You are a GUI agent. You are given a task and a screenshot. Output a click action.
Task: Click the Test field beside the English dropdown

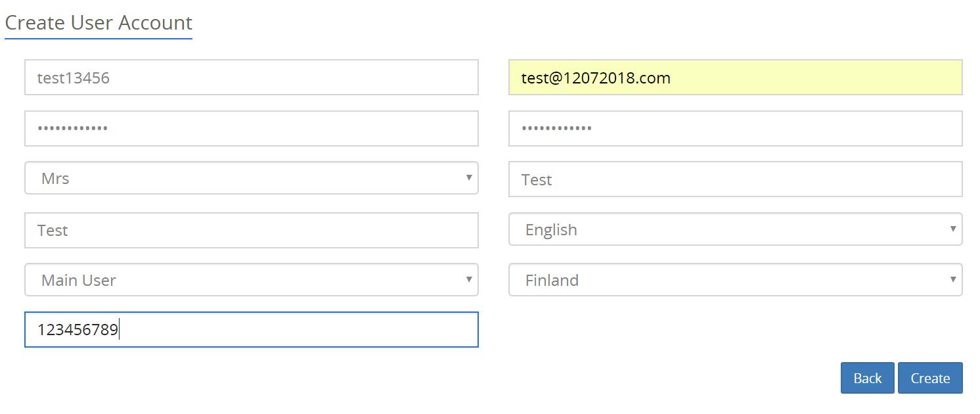tap(251, 230)
